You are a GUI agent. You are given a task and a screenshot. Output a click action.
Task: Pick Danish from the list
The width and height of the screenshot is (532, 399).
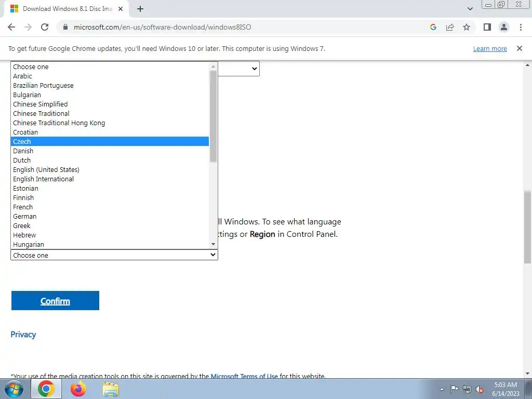tap(110, 151)
